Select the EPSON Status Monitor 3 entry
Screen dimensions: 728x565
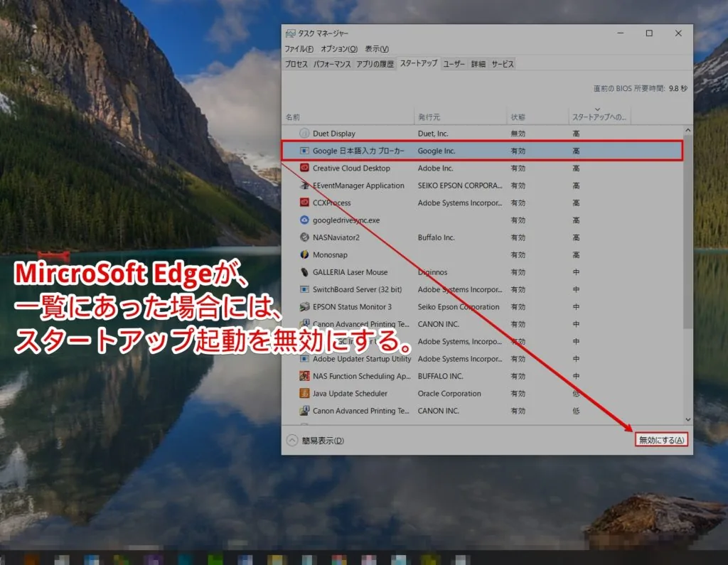pos(352,307)
